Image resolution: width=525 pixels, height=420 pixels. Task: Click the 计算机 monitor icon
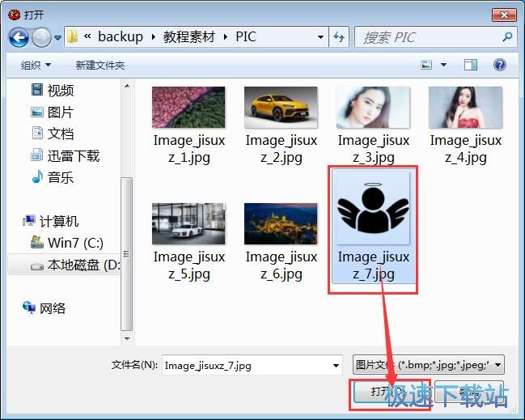click(x=29, y=220)
